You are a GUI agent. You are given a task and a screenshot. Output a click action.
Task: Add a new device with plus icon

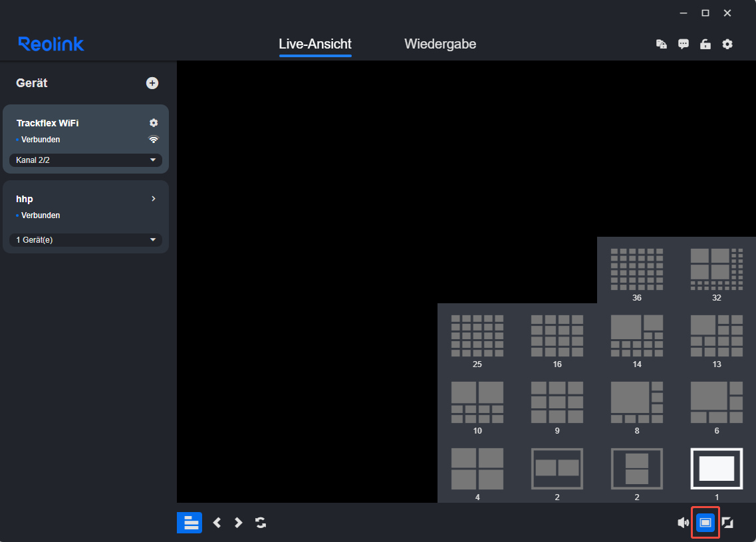tap(152, 83)
